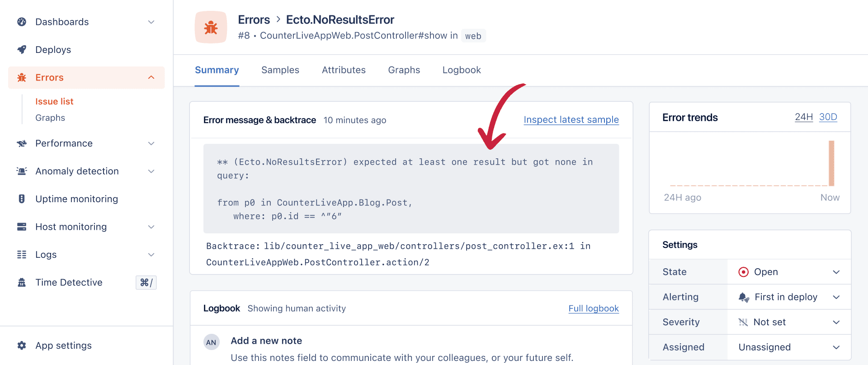Select the 30D error trends range
This screenshot has width=868, height=365.
[828, 117]
